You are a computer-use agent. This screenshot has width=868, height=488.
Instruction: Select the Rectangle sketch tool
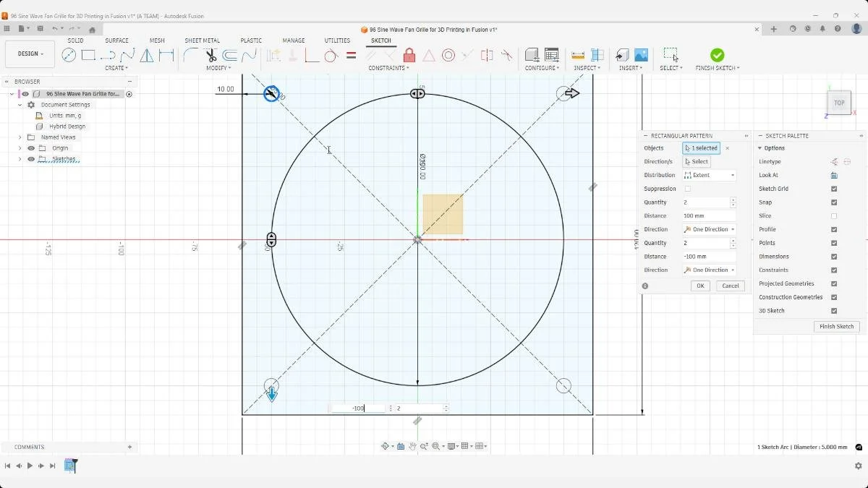click(88, 55)
